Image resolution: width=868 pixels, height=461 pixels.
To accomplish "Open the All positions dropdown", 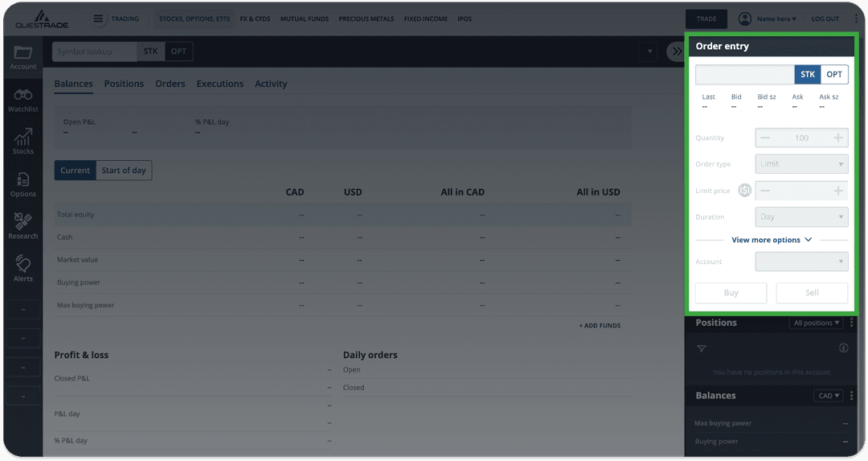I will pyautogui.click(x=817, y=323).
